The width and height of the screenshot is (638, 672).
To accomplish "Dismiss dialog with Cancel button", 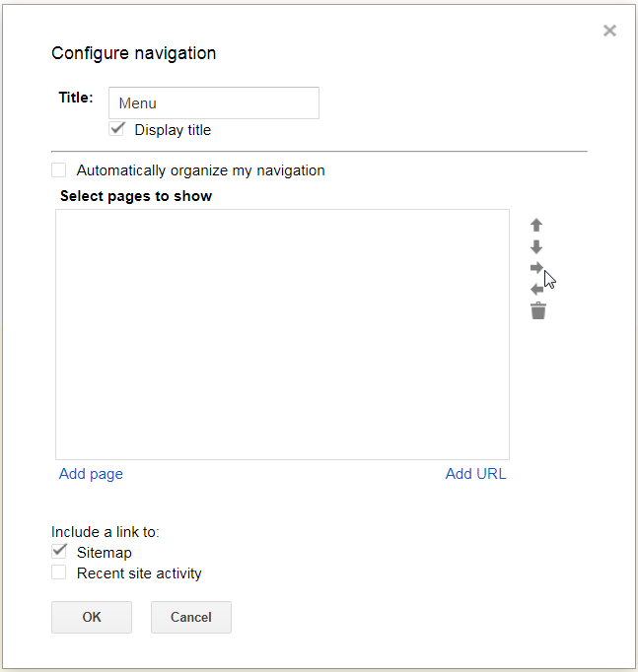I will point(191,617).
